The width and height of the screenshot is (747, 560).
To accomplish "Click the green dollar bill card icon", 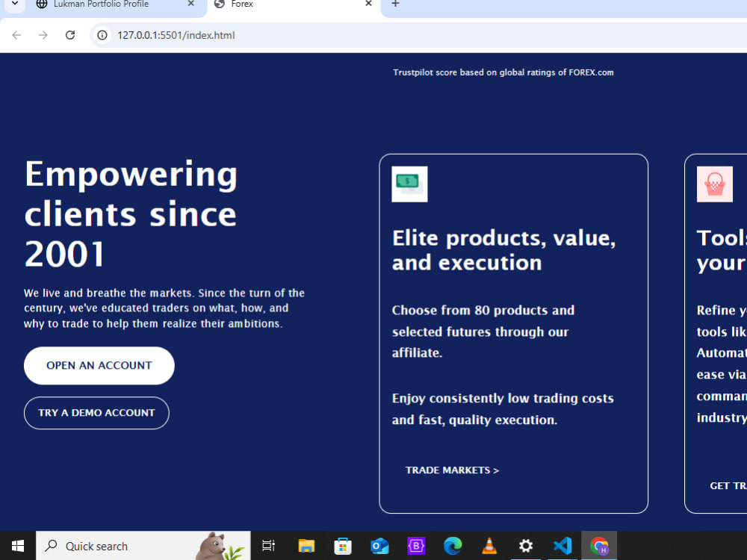I will tap(409, 184).
